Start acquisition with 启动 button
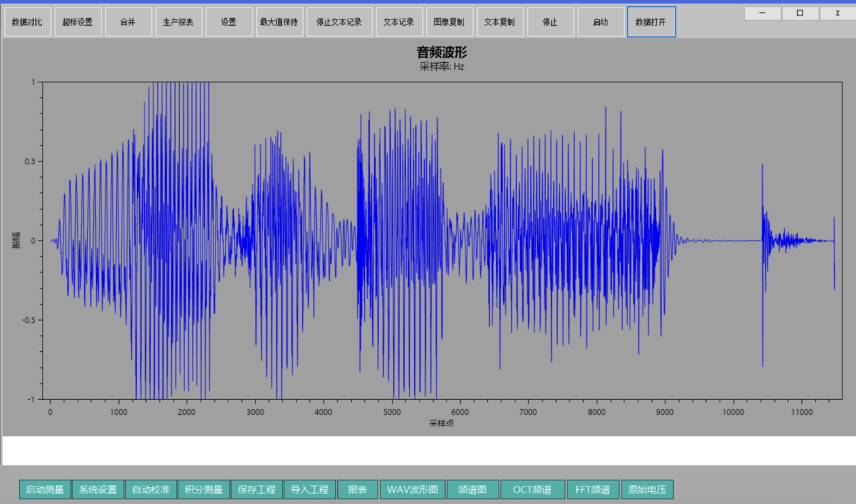Viewport: 856px width, 504px height. point(601,22)
